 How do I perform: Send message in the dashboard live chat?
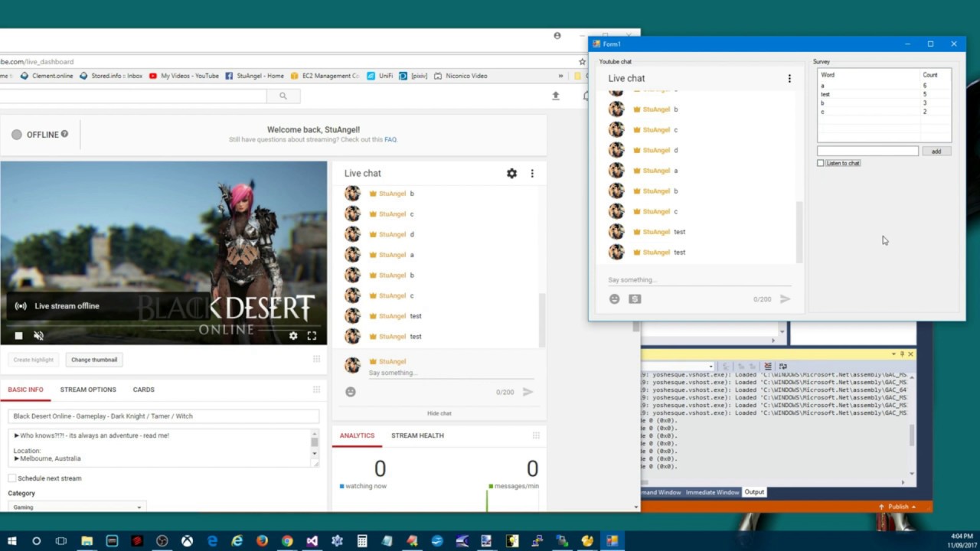(528, 392)
